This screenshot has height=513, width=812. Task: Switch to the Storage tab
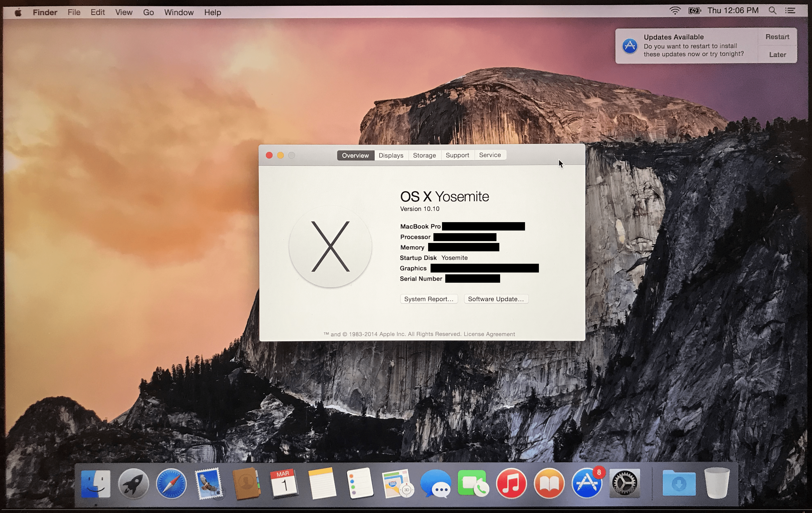click(424, 155)
